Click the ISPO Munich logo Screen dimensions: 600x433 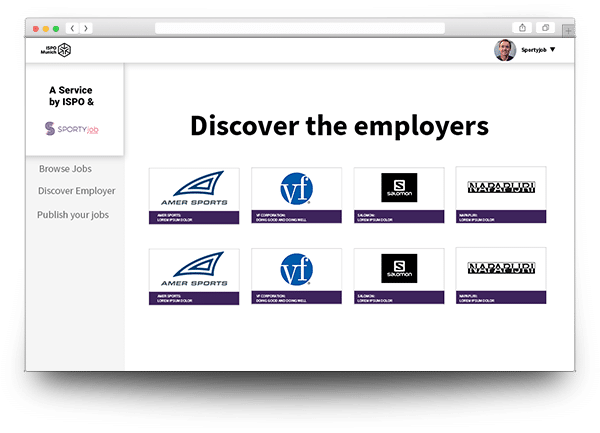[56, 50]
